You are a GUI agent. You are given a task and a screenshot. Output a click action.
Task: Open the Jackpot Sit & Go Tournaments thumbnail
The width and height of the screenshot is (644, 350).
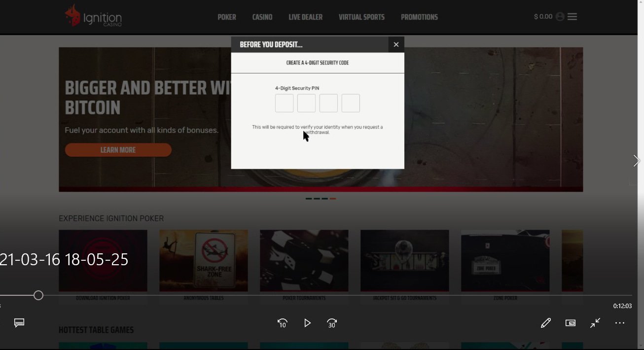tap(405, 260)
